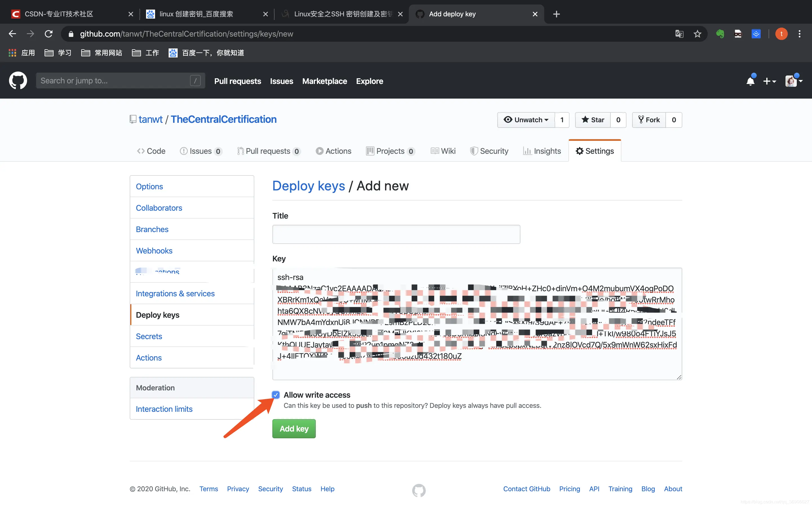
Task: Open the Chrome three-dot menu
Action: click(800, 34)
